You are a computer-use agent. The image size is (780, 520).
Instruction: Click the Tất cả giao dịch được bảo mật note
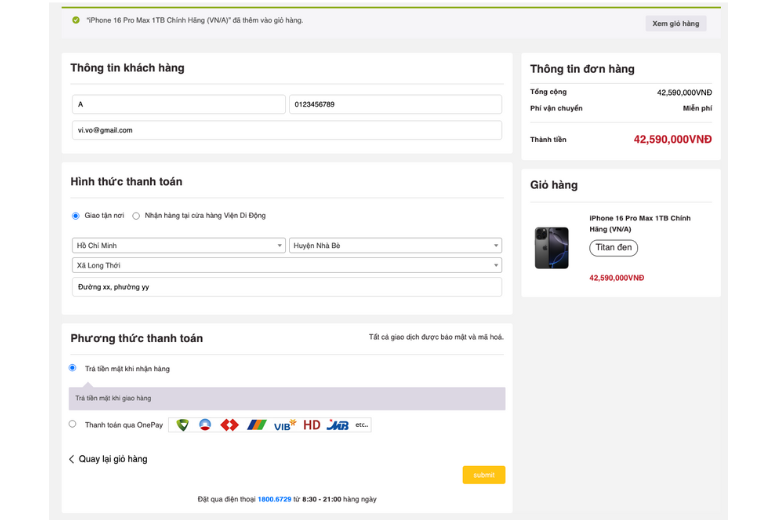coord(436,337)
